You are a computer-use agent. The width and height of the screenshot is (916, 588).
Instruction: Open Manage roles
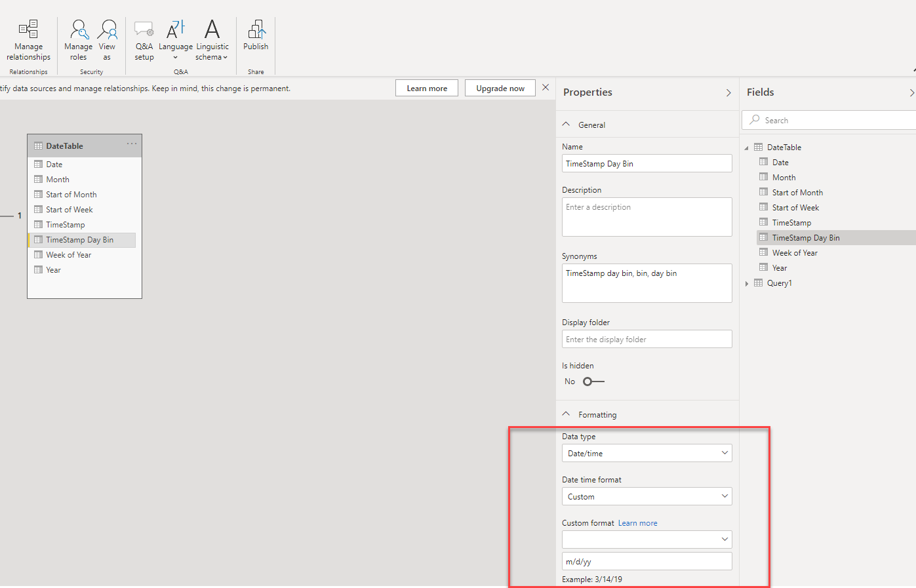[x=78, y=40]
